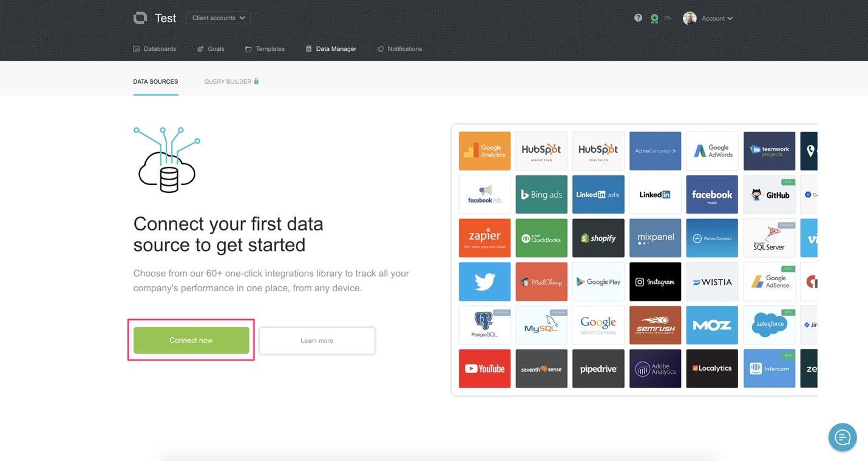Choose the Pipedrive tile
Viewport: 868px width, 461px height.
[x=598, y=368]
